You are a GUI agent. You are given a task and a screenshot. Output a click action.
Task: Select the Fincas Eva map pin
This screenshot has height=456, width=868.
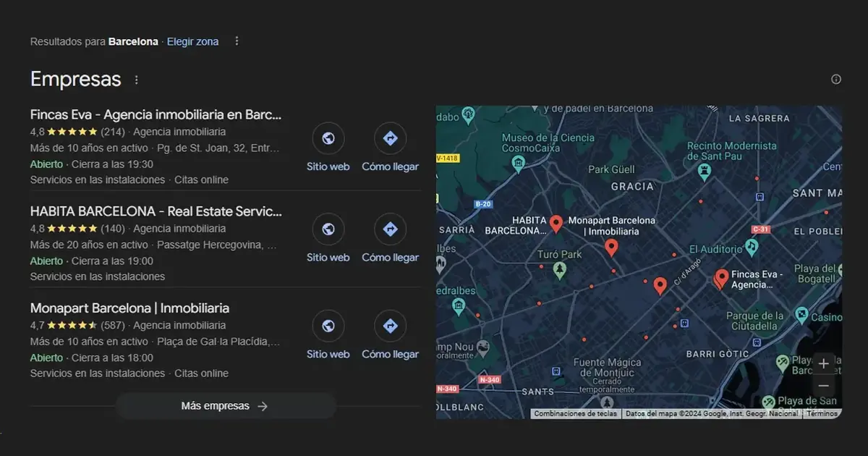point(721,278)
